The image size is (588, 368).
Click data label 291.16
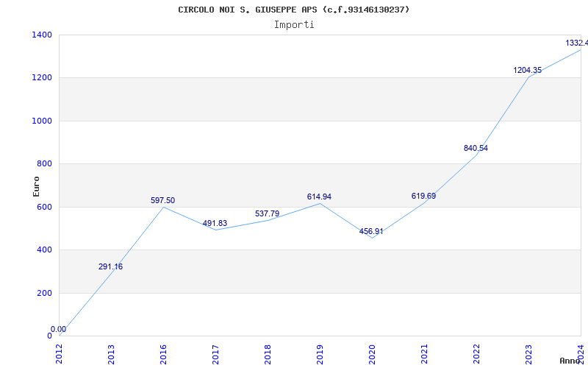(x=111, y=266)
